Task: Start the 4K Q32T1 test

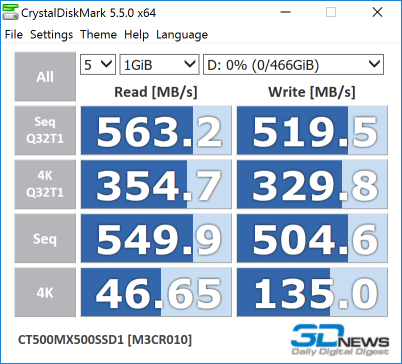Action: tap(45, 184)
